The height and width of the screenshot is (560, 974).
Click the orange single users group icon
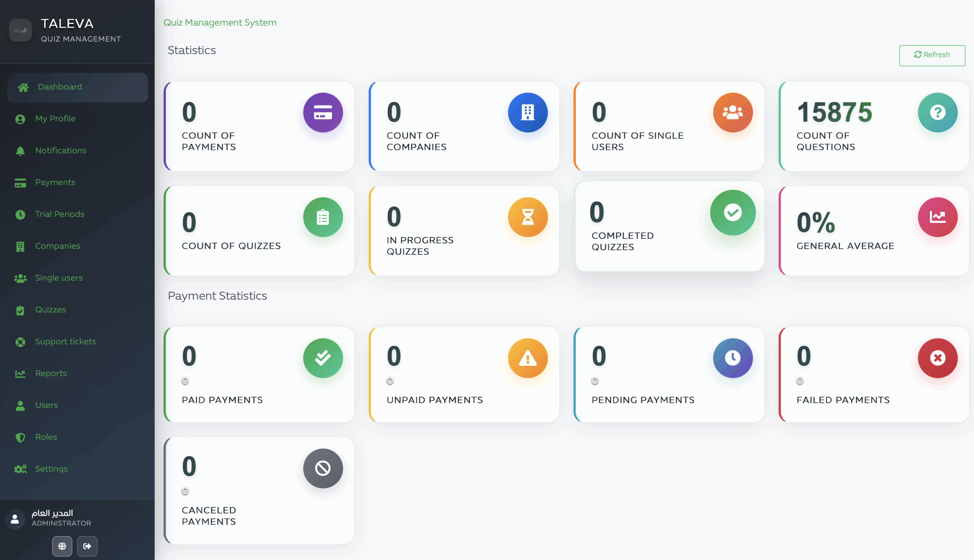coord(732,113)
